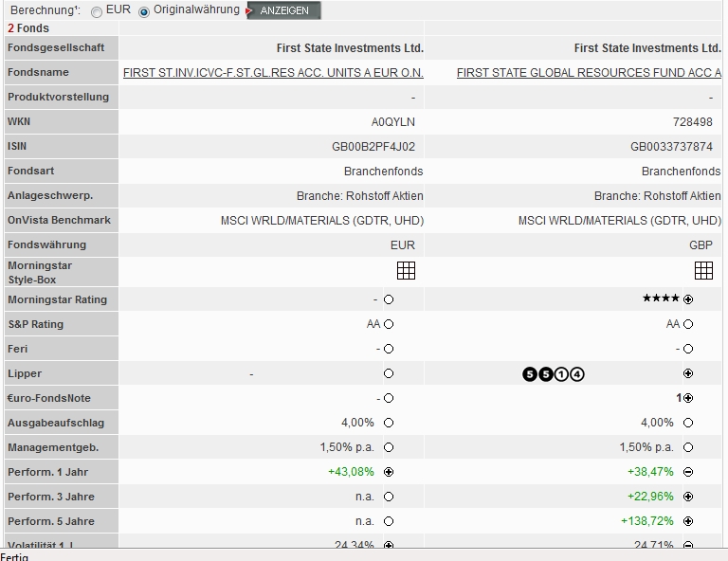Click the Morningstar Style-Box grid icon for the GBP fund
728x561 pixels.
703,271
